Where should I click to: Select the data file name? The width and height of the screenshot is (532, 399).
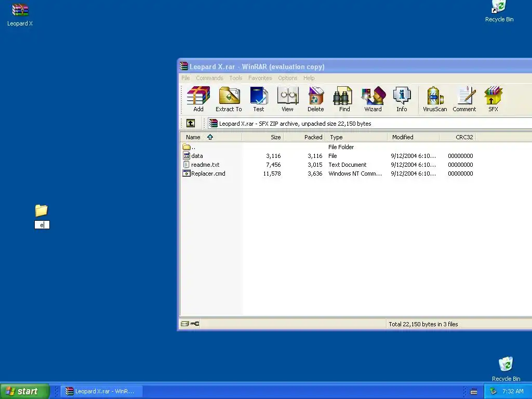[x=197, y=156]
